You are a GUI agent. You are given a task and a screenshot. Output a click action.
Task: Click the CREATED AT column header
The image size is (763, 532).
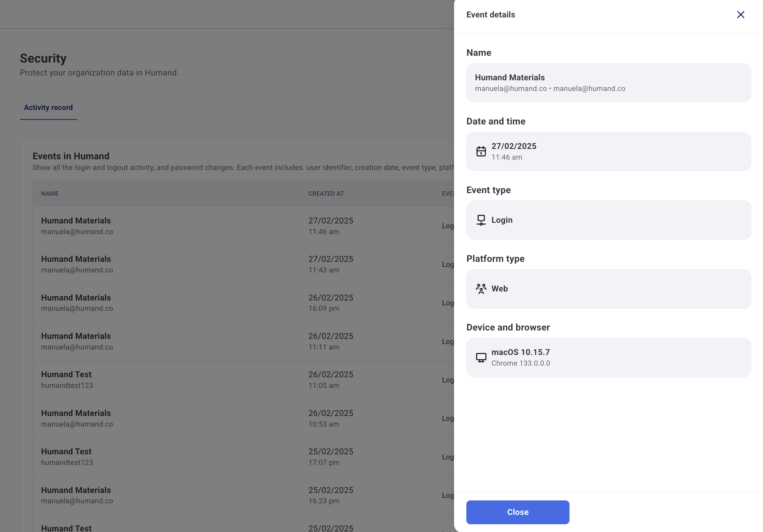(326, 193)
